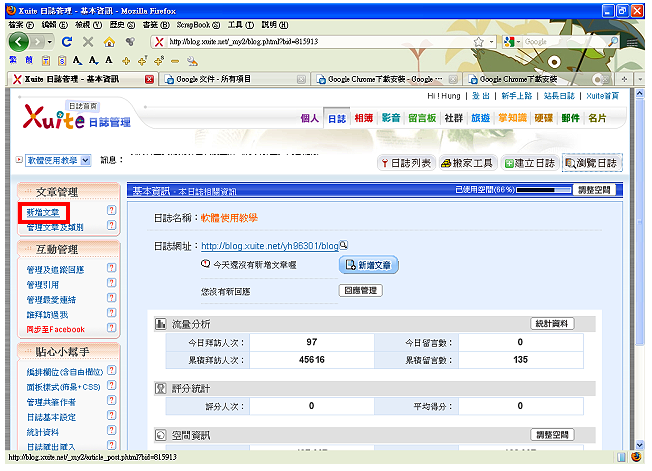Click the 回應管理 button
Screen dimensions: 652x471
[x=361, y=290]
